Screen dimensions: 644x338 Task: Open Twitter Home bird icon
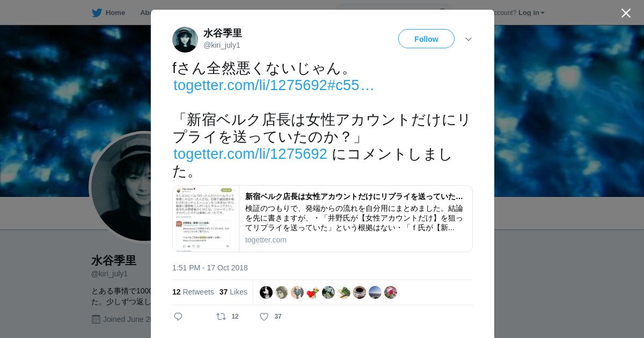[x=97, y=12]
